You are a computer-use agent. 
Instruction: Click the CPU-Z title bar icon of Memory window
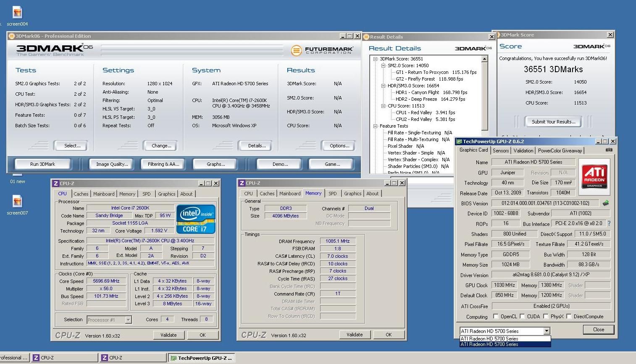point(242,183)
